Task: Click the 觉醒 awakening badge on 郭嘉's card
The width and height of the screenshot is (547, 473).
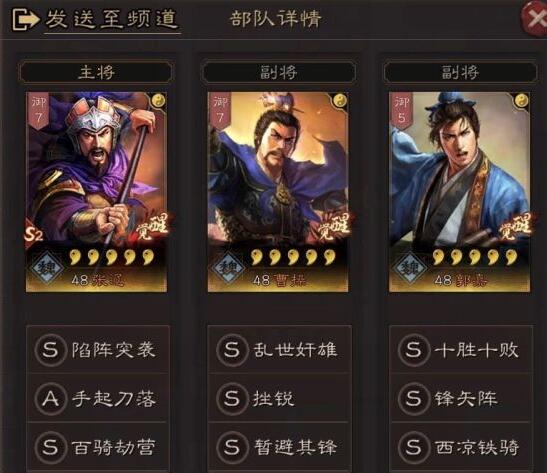Action: pos(515,227)
